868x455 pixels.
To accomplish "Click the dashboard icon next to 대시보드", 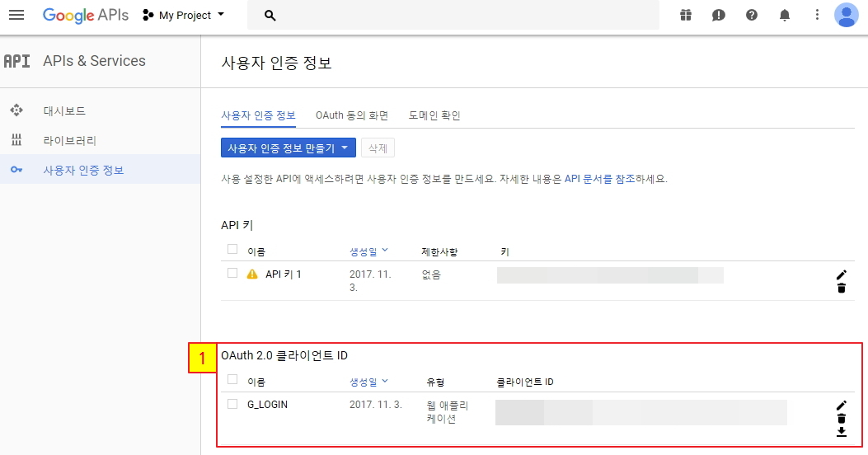I will coord(16,110).
